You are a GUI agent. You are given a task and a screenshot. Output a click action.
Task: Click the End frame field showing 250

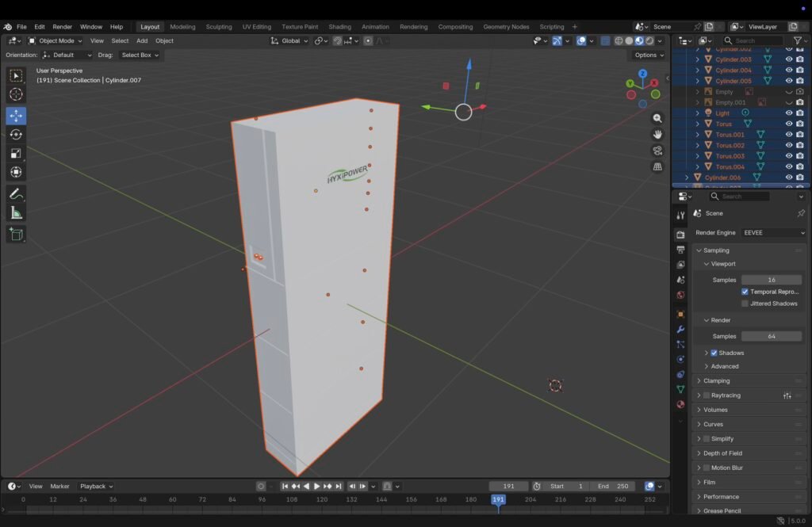click(614, 486)
